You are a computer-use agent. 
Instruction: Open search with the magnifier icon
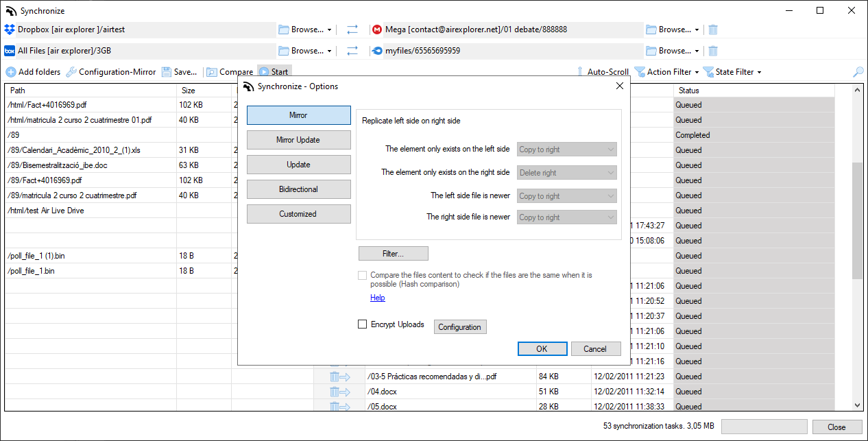858,71
